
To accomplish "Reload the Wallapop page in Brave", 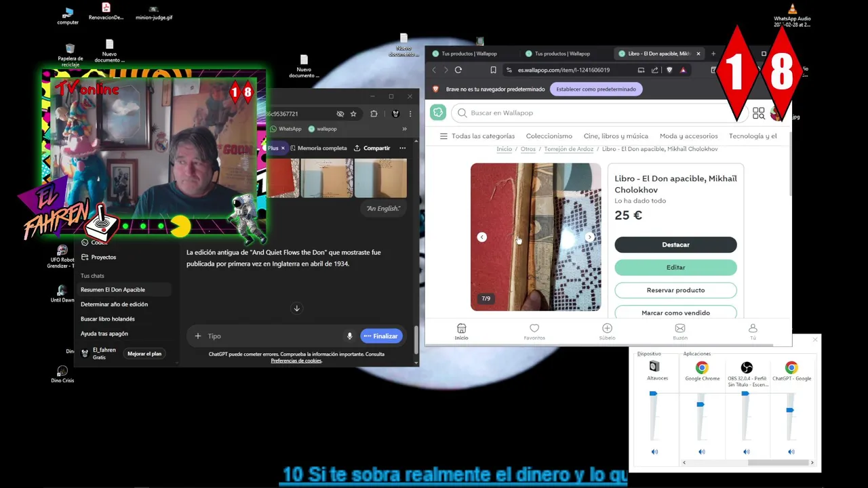I will [458, 70].
